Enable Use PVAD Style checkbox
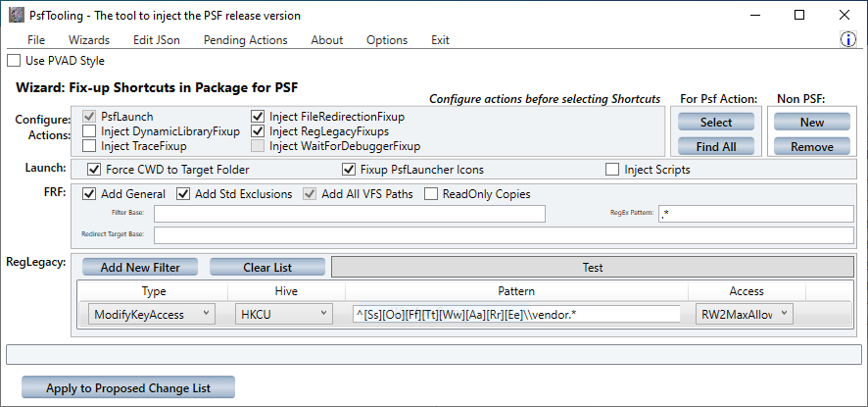Image resolution: width=868 pixels, height=407 pixels. 14,61
